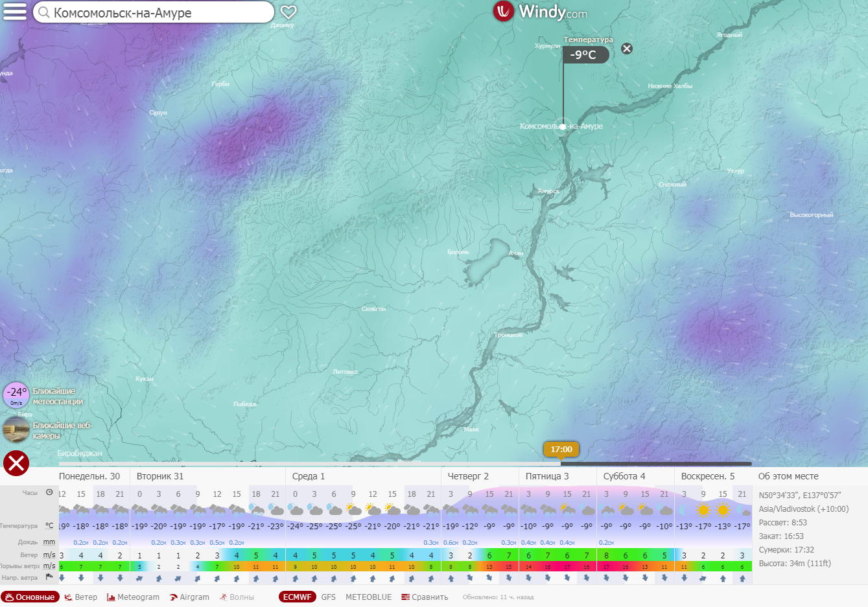Open the hamburger main menu
868x607 pixels.
click(15, 12)
